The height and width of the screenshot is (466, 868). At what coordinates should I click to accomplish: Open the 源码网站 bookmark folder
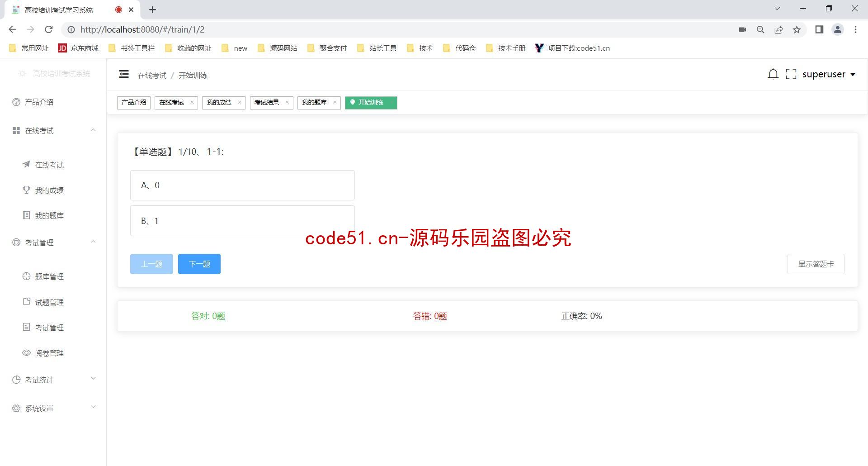278,48
